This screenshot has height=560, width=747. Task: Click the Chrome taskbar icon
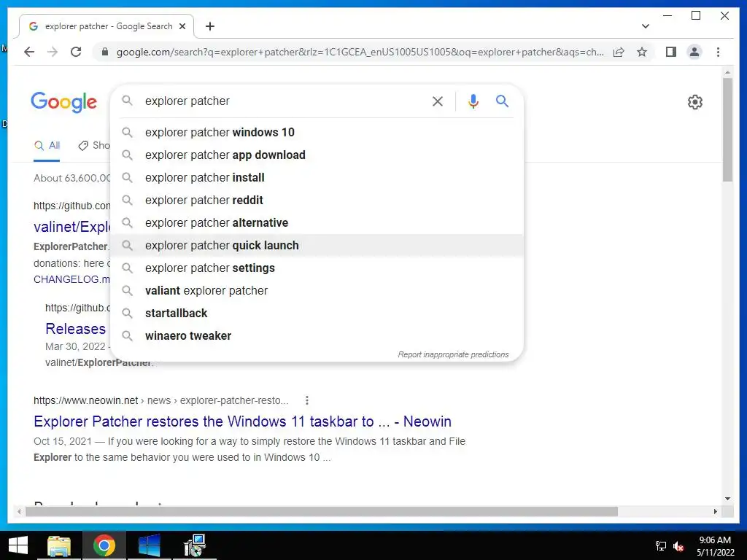[x=104, y=545]
